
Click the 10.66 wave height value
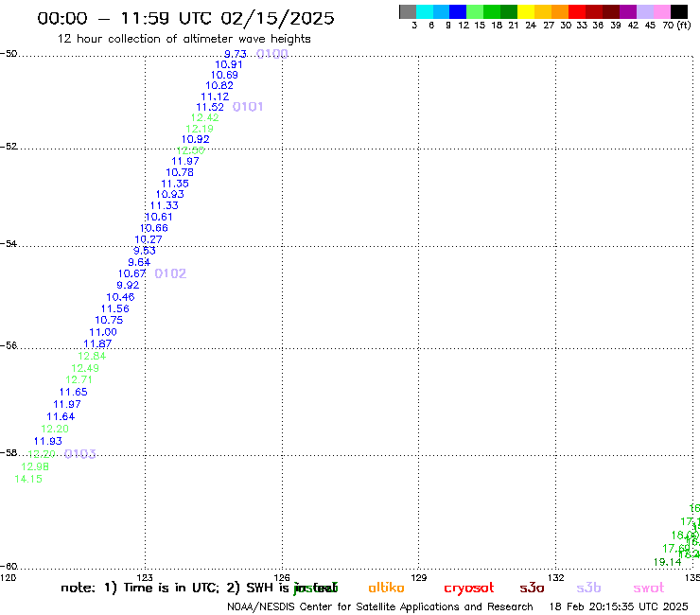[x=154, y=228]
